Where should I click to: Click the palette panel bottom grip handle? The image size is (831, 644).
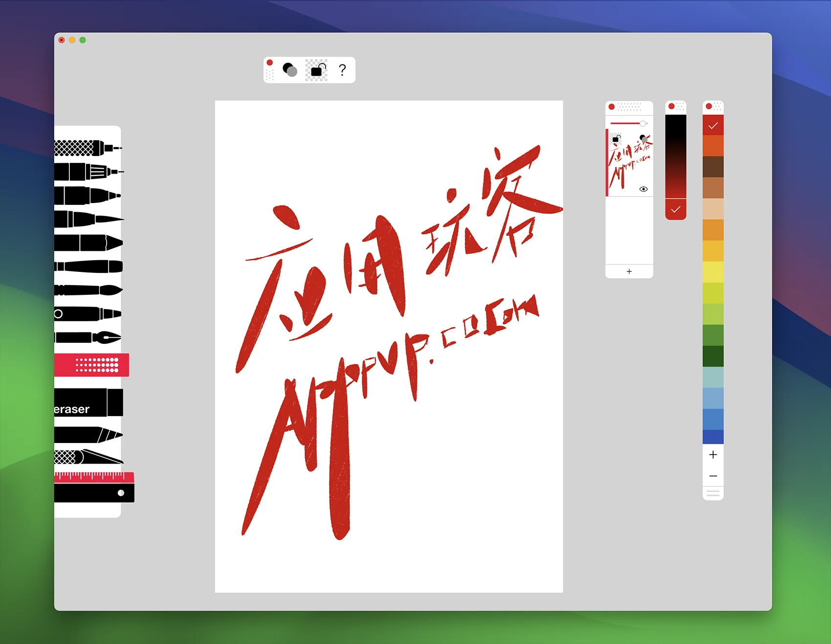click(713, 493)
